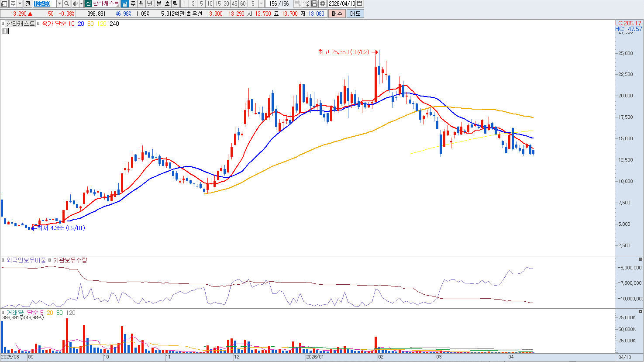Screen dimensions: 644x362
Task: Expand the interval dropdown after 5
Action: coord(261,3)
